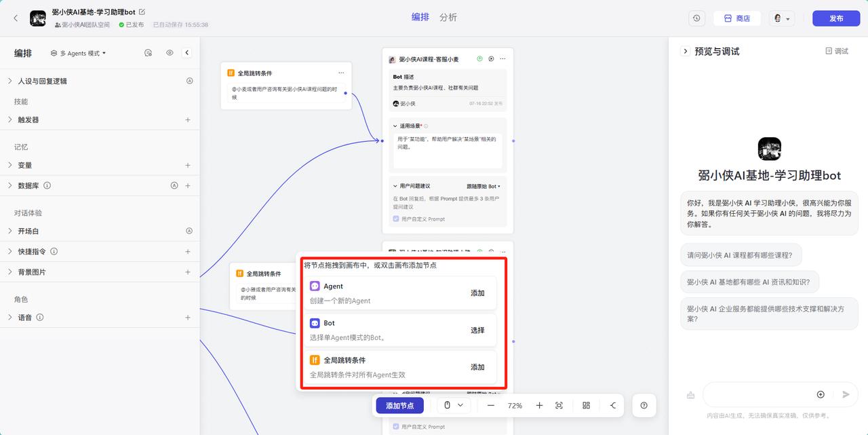Open the help question mark icon
This screenshot has width=868, height=435.
tap(644, 405)
